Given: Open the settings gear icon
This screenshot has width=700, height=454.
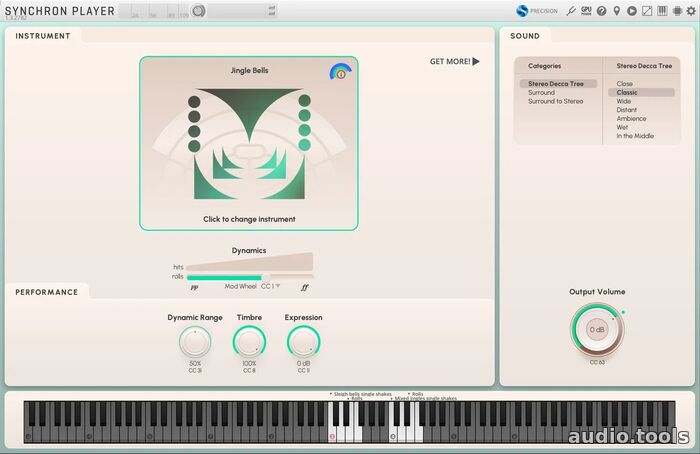Looking at the screenshot, I should 690,11.
